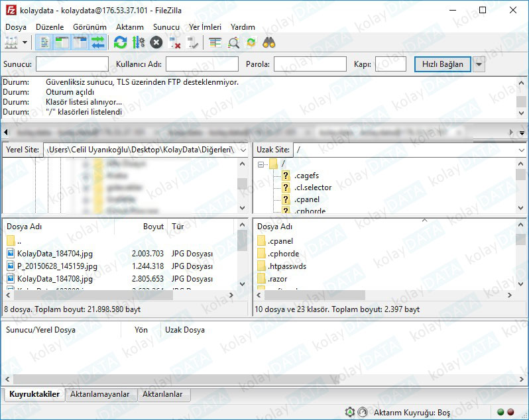Viewport: 529px width, 420px height.
Task: Open the Düzenle menu
Action: pyautogui.click(x=50, y=27)
